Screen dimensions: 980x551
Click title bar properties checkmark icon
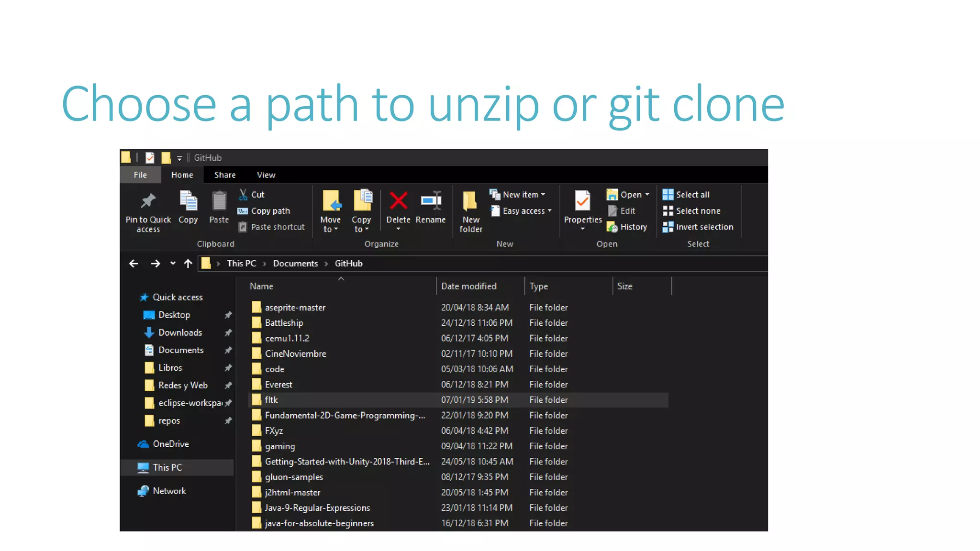(150, 157)
